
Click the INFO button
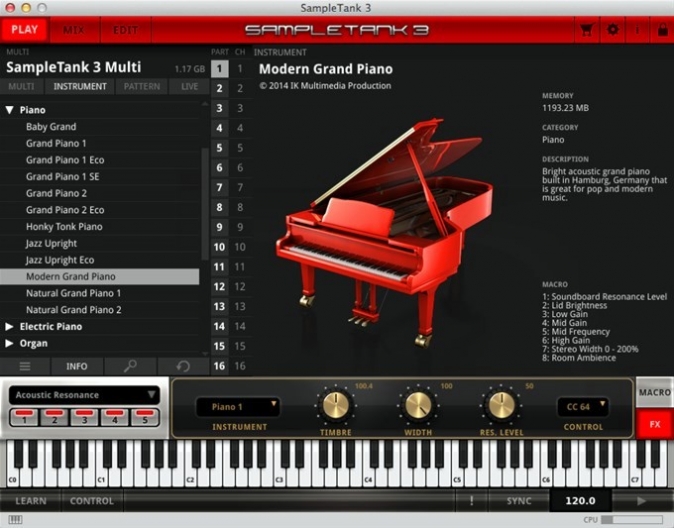tap(77, 366)
